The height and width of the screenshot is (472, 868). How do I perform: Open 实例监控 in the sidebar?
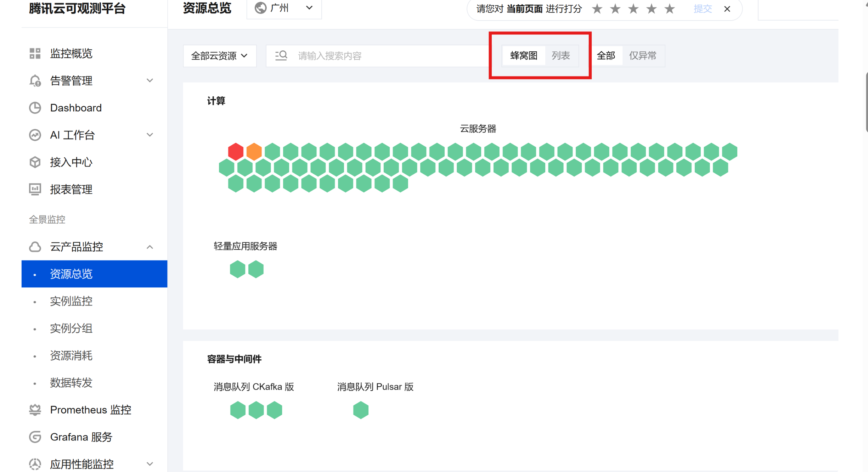pyautogui.click(x=71, y=301)
